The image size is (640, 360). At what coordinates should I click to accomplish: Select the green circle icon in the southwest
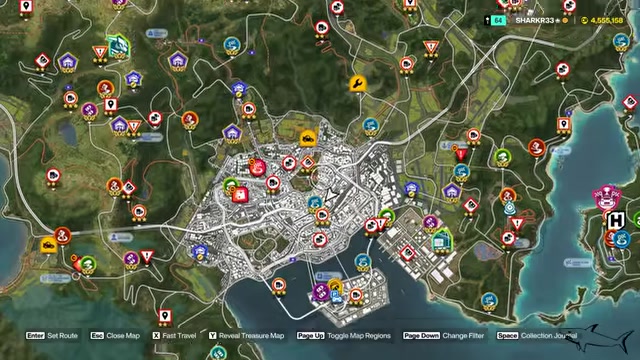(88, 264)
